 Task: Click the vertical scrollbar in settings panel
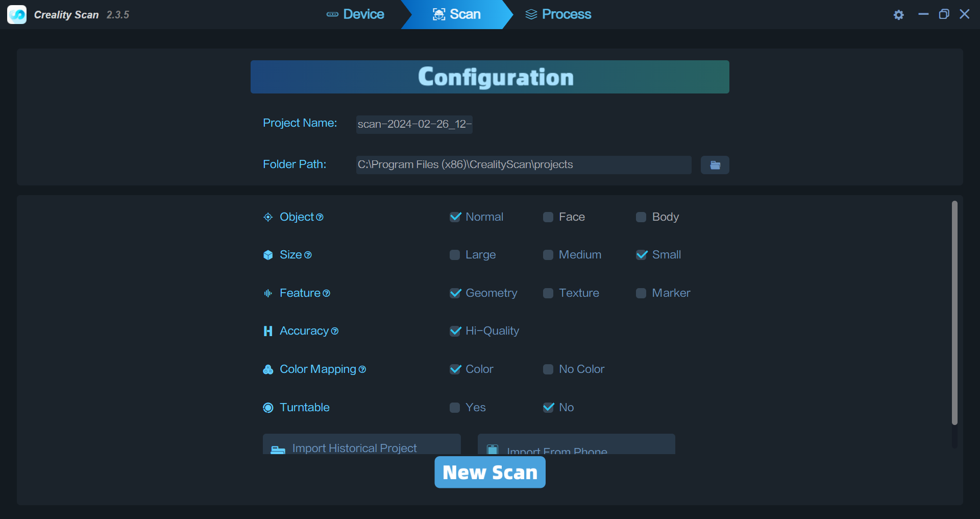point(954,312)
